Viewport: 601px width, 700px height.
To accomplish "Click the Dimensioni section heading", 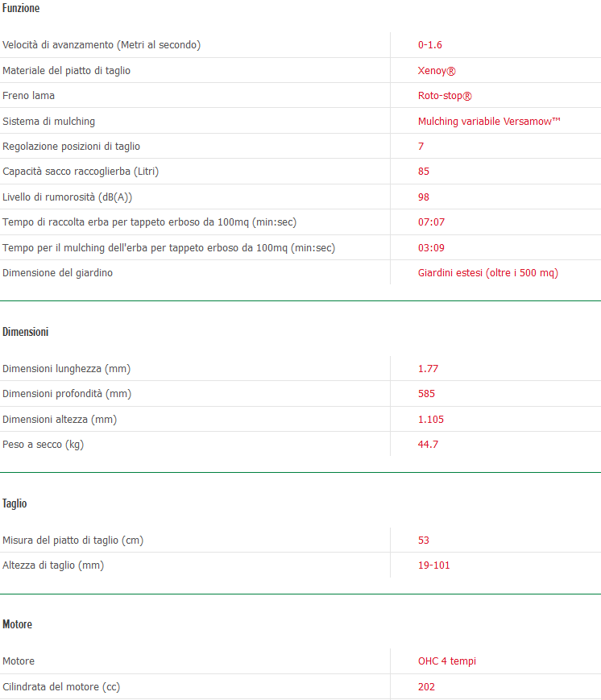I will point(26,332).
